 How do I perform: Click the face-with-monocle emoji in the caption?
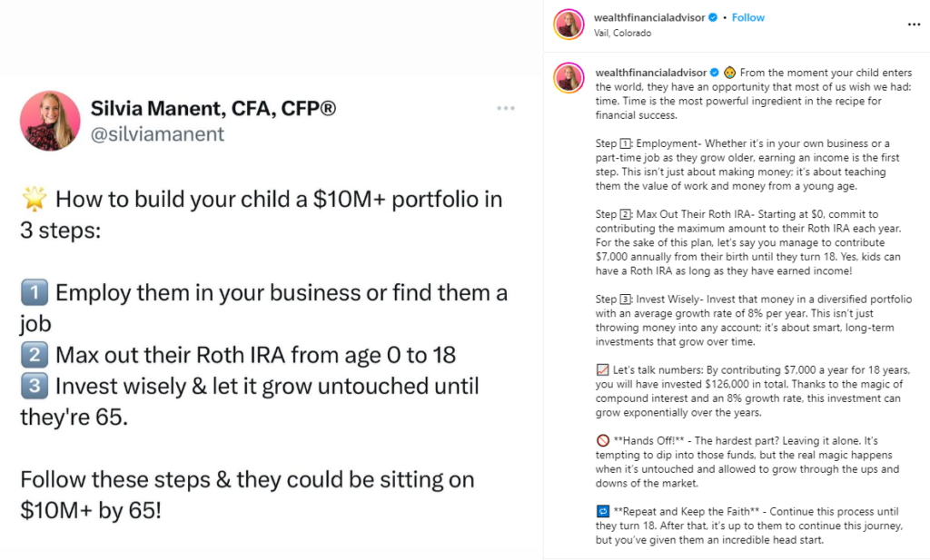click(730, 71)
